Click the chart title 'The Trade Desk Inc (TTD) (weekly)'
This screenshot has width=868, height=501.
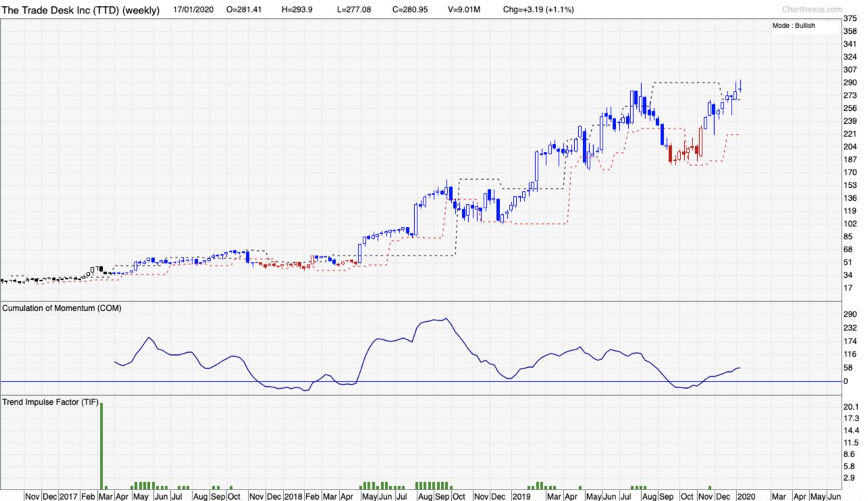click(81, 10)
